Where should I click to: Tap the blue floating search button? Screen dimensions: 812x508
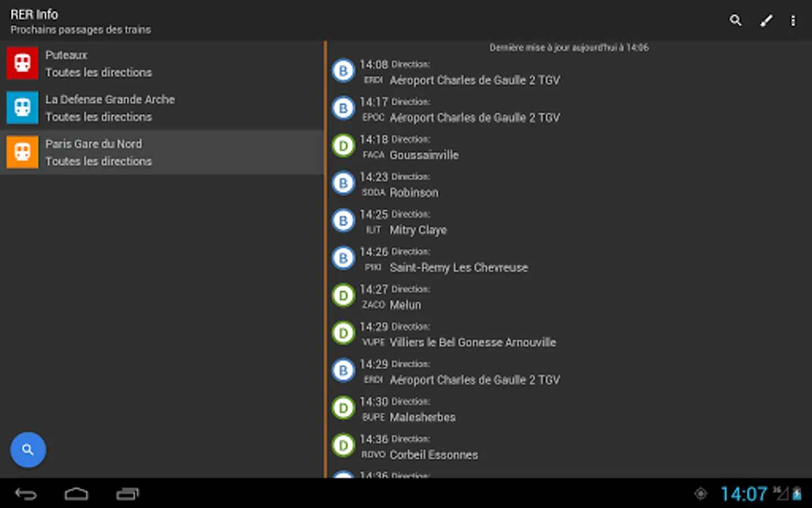[x=28, y=450]
